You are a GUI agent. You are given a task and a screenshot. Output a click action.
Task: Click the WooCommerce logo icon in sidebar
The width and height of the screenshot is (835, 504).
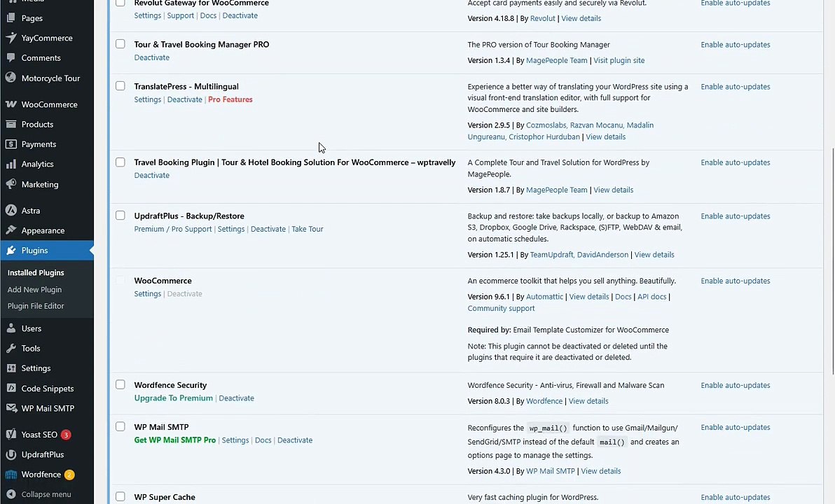tap(11, 104)
